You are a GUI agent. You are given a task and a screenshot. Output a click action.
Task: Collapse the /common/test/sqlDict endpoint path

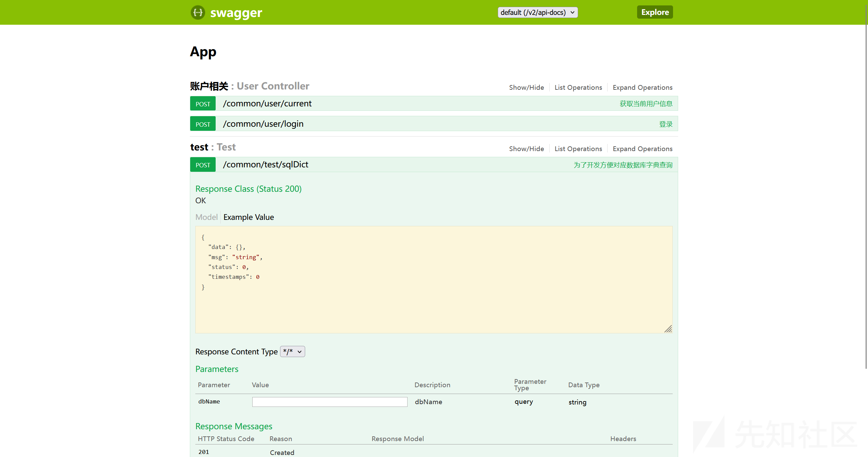tap(265, 164)
